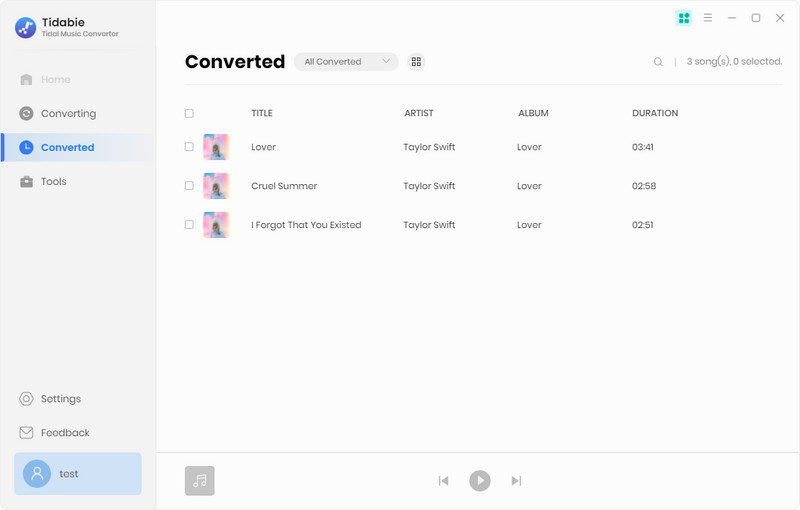Click the DURATION column header
The width and height of the screenshot is (800, 510).
tap(655, 113)
